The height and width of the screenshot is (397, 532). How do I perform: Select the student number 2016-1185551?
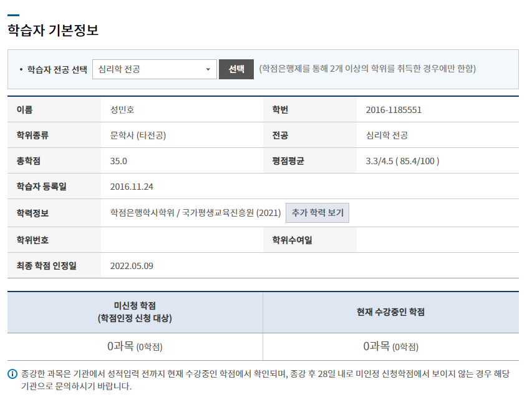(x=394, y=110)
